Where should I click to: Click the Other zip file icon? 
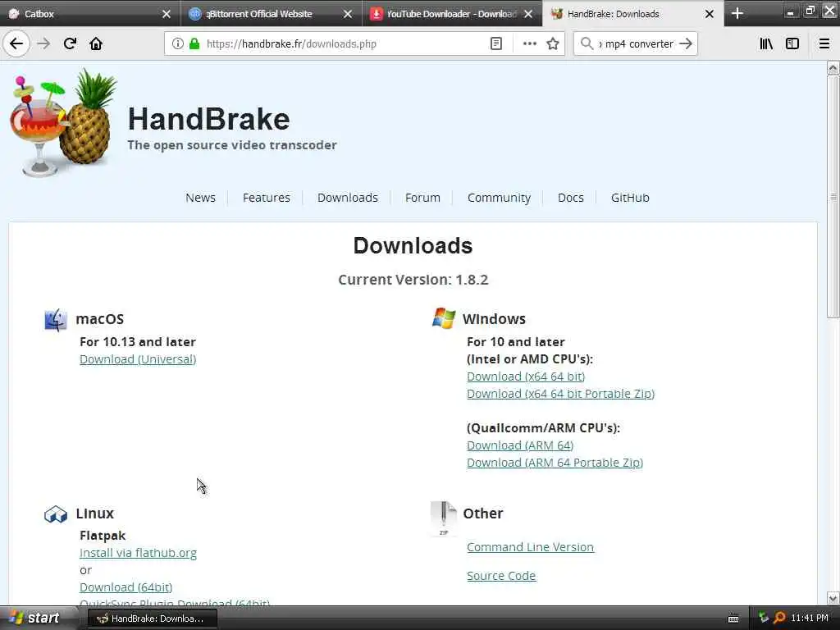coord(444,518)
